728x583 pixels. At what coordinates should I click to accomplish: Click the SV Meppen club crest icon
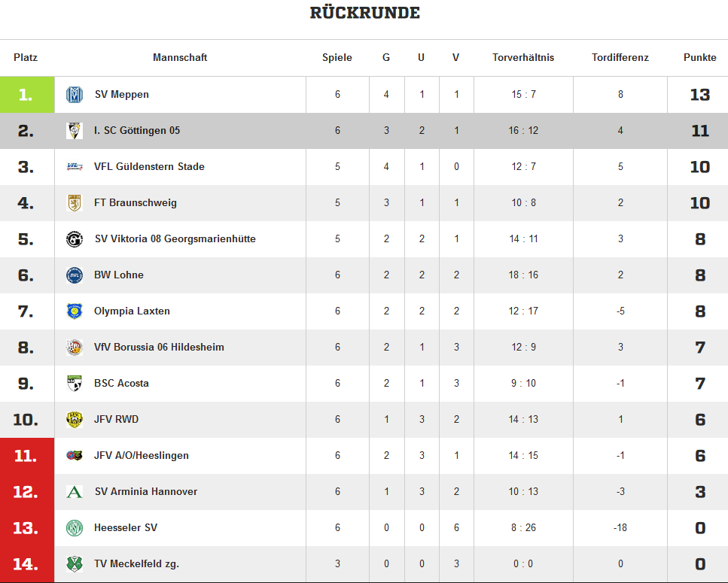(74, 95)
